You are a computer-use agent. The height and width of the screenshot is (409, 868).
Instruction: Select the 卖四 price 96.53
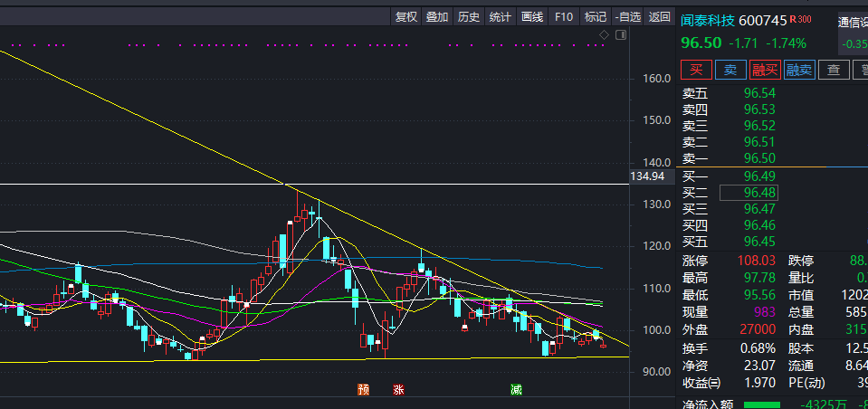[x=759, y=109]
